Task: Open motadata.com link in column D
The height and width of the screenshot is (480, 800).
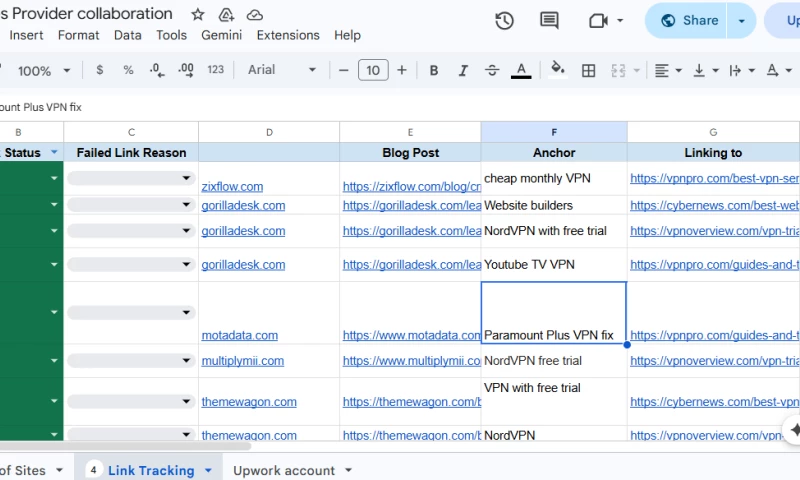Action: pyautogui.click(x=240, y=335)
